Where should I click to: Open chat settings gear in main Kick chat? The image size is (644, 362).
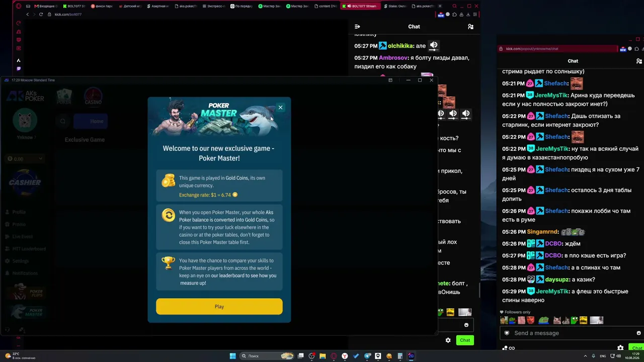click(448, 340)
